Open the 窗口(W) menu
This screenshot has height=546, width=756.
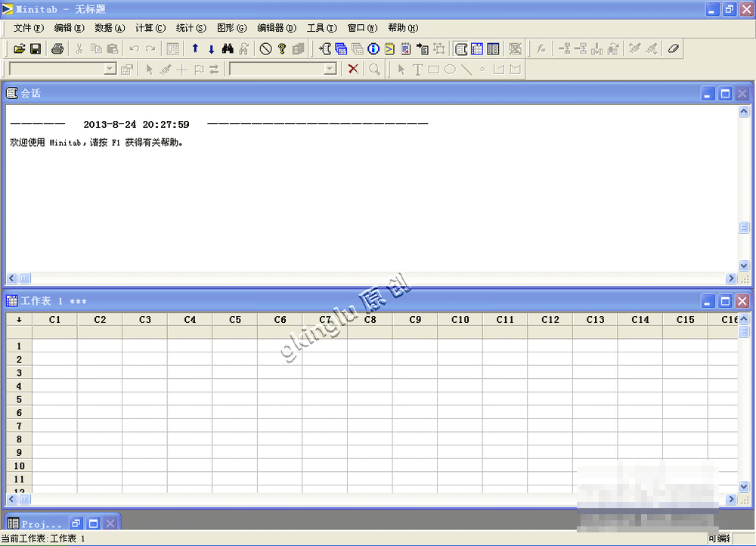(363, 28)
